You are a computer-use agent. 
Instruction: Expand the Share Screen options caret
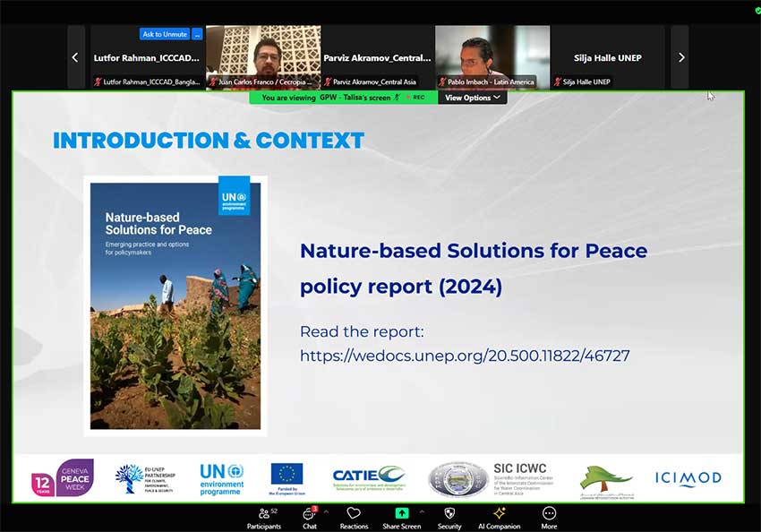pos(422,512)
